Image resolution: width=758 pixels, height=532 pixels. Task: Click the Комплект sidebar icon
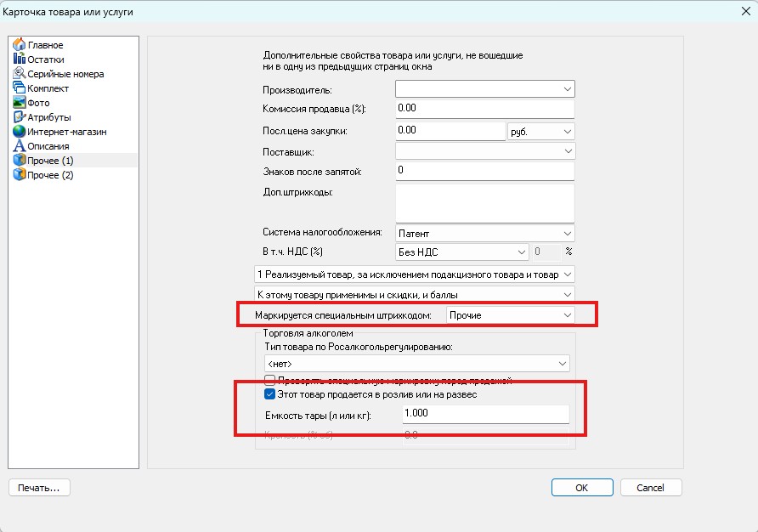coord(19,88)
